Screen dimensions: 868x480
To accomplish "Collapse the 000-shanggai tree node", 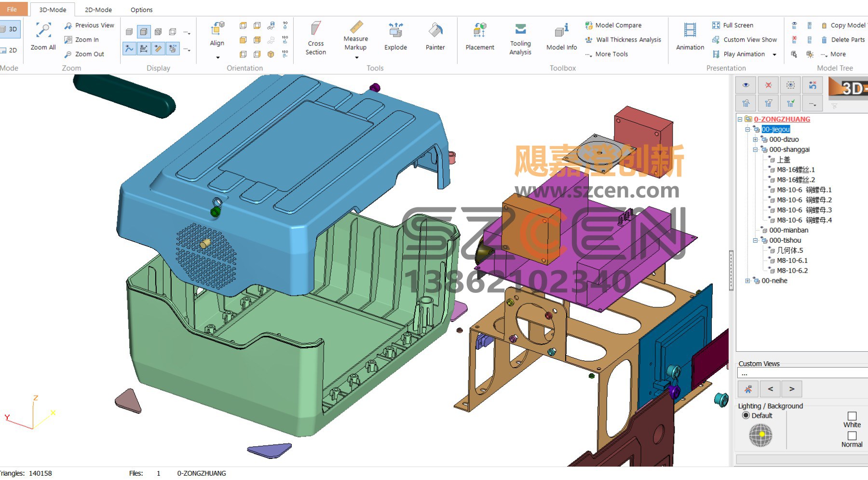I will click(x=755, y=150).
